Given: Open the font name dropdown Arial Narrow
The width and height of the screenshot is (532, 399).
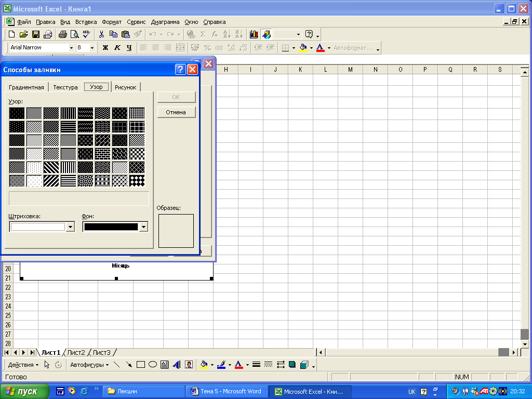Looking at the screenshot, I should [71, 48].
